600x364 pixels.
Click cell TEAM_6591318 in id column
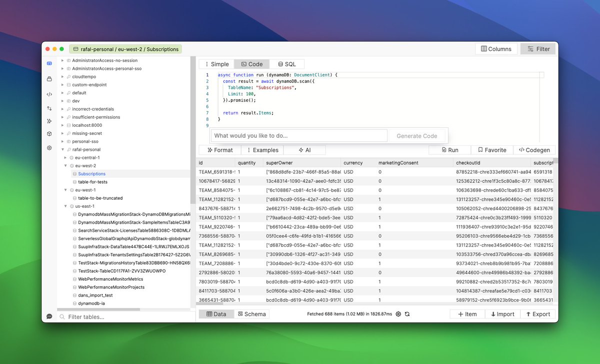tap(215, 172)
